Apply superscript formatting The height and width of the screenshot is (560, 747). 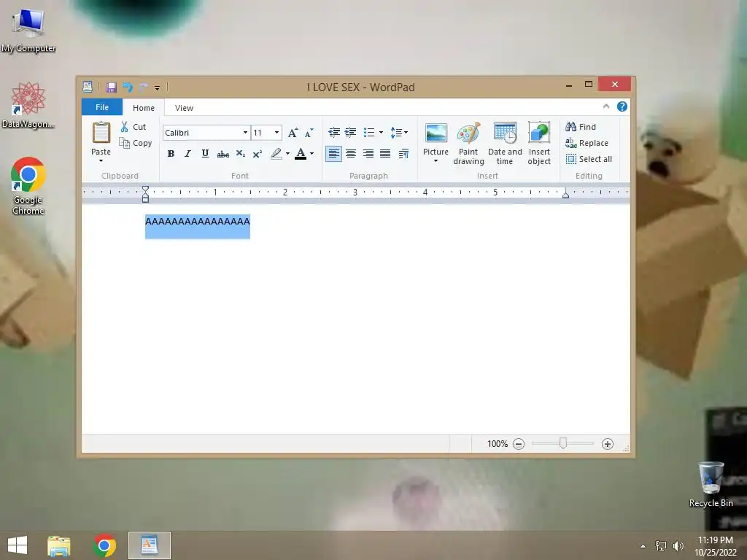(x=258, y=154)
